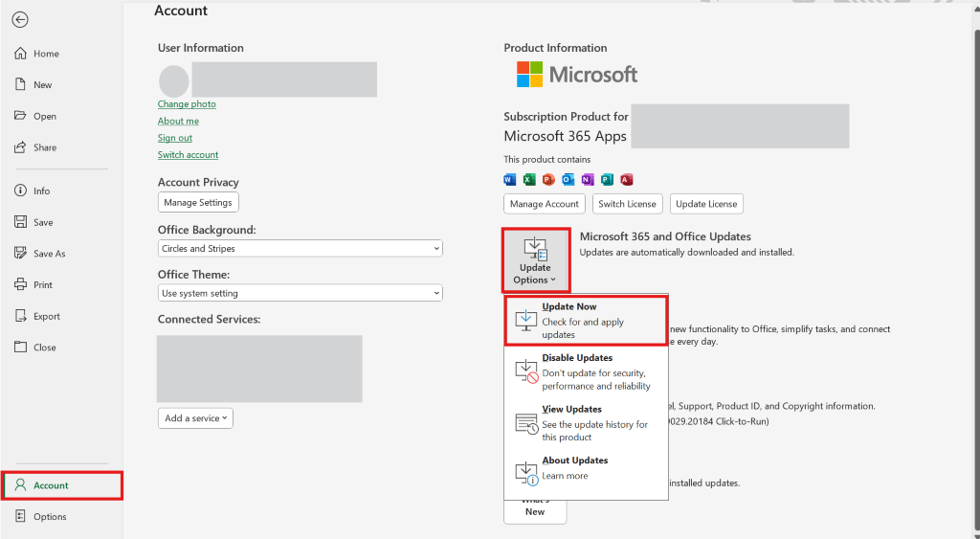The image size is (980, 539).
Task: Click the Outlook app icon
Action: tap(568, 180)
